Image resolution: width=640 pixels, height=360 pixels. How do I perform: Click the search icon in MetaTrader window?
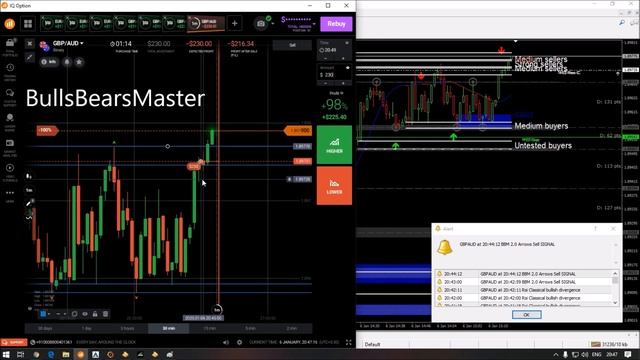[x=622, y=23]
